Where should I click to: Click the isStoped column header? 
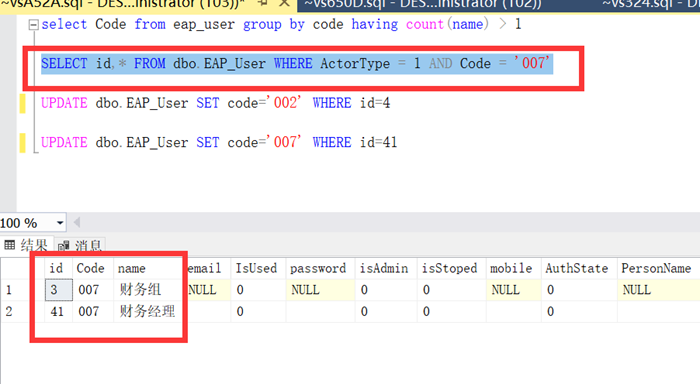pos(452,268)
